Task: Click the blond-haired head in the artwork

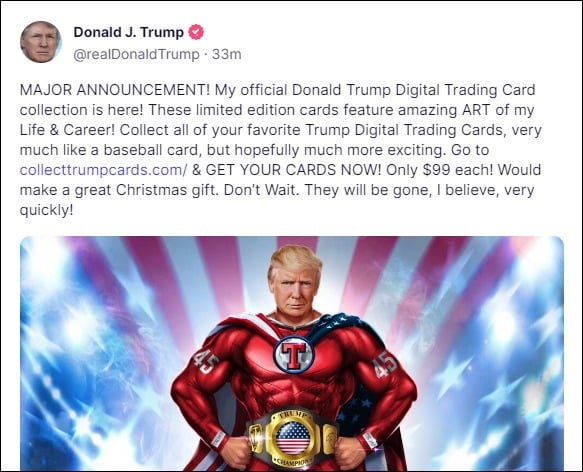Action: coord(295,281)
